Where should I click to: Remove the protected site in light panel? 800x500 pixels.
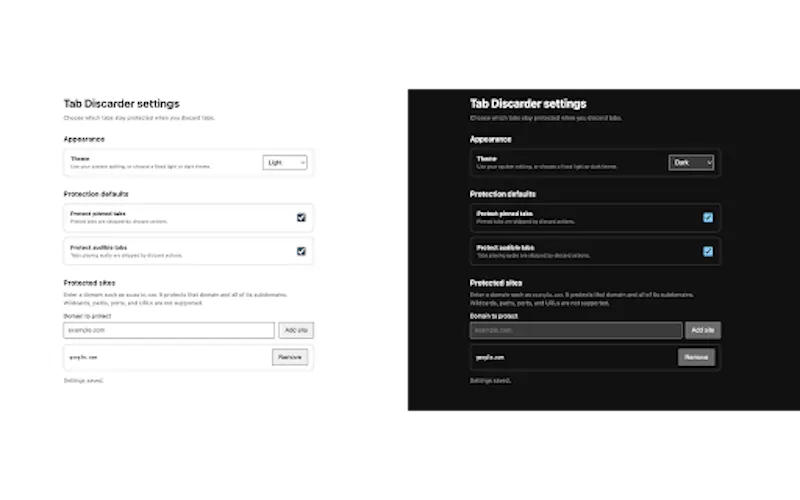290,357
